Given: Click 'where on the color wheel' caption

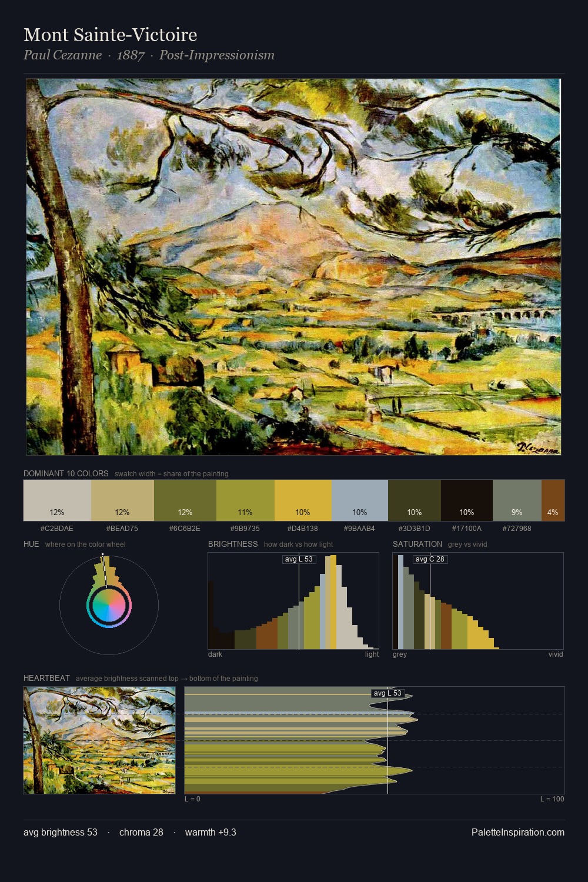Looking at the screenshot, I should (85, 544).
